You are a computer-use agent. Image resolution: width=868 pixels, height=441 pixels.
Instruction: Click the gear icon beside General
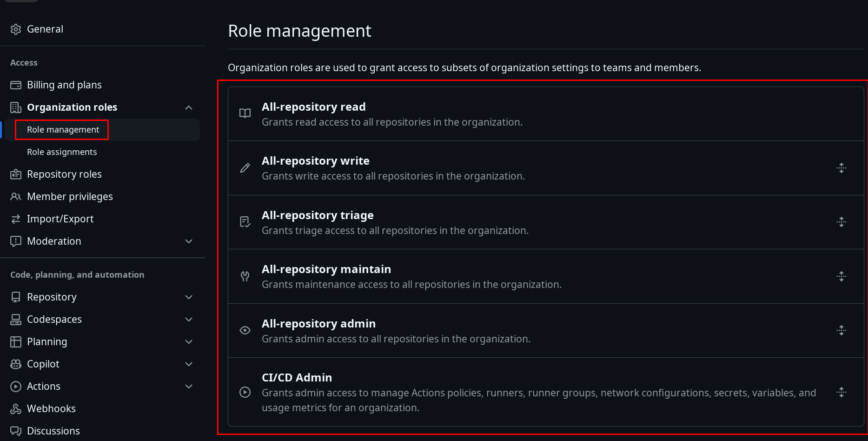tap(16, 29)
